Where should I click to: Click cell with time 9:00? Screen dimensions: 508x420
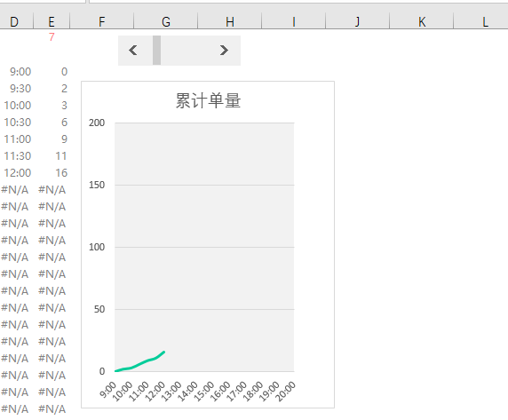coord(20,72)
